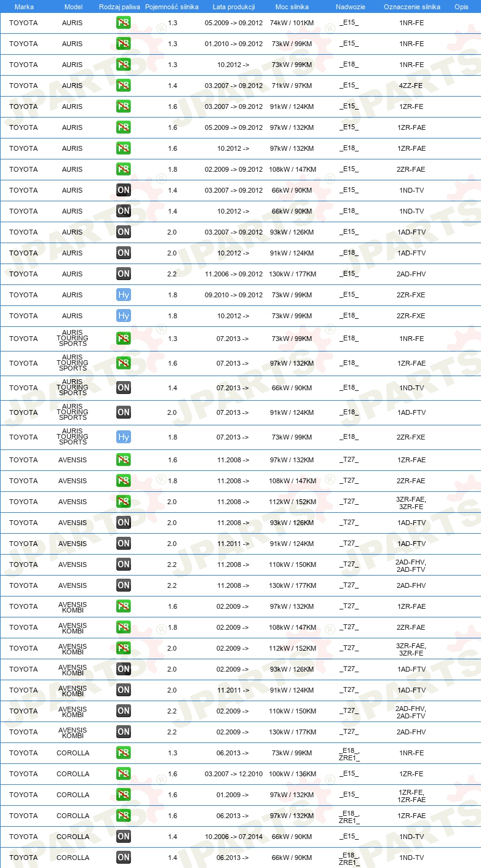Click the Marka column header
Screen dimensions: 481x868
24,7
